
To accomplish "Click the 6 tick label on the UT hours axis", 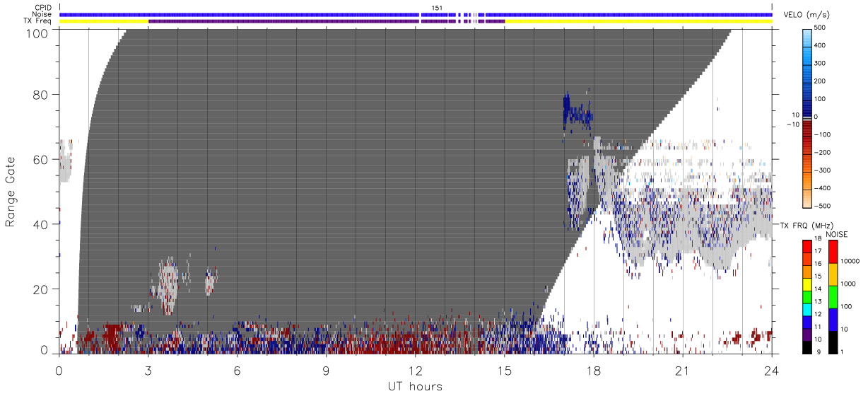I will tap(237, 371).
